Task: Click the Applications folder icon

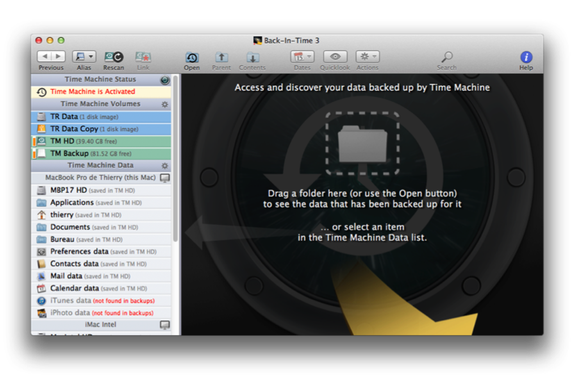Action: point(41,203)
